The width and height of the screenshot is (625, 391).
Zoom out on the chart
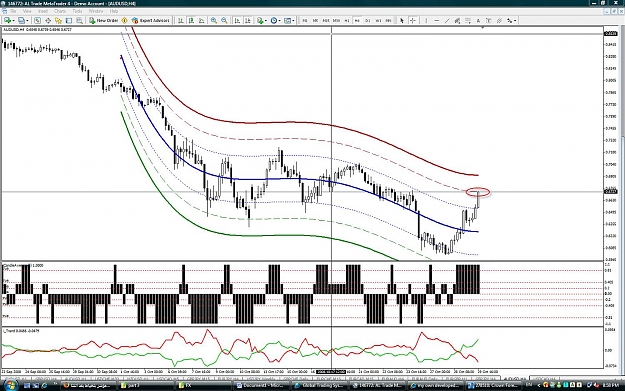(x=224, y=20)
